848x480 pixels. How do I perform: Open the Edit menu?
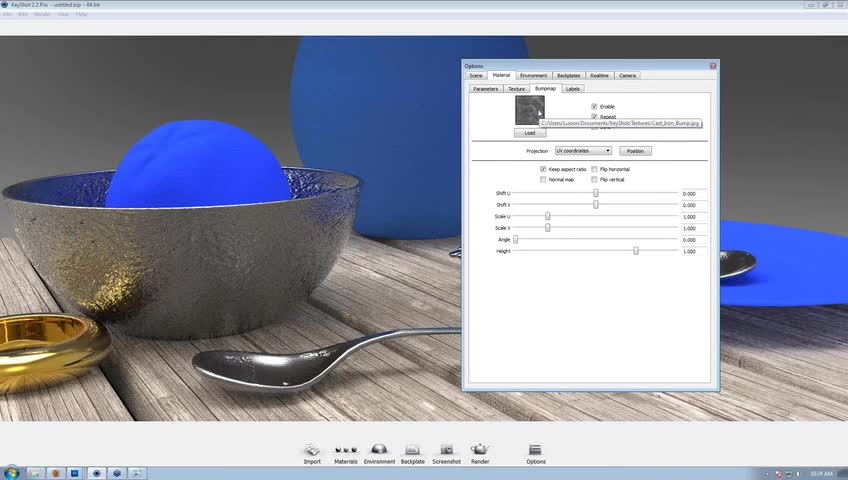point(23,14)
